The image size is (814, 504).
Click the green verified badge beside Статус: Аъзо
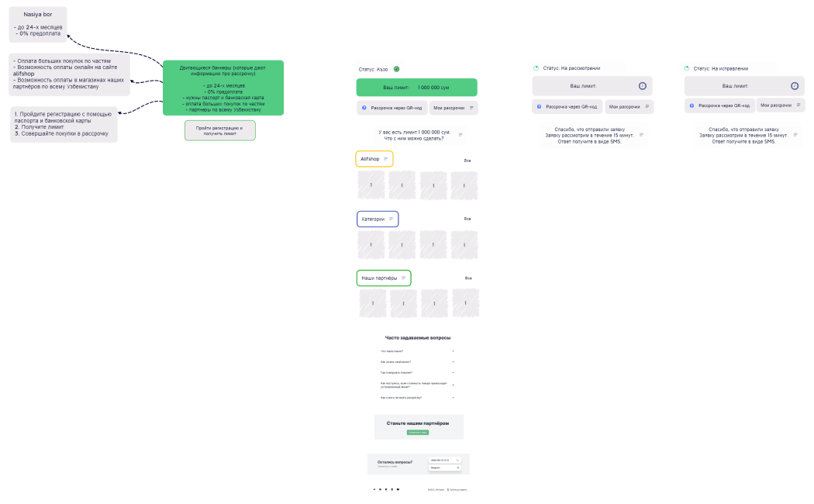(397, 69)
